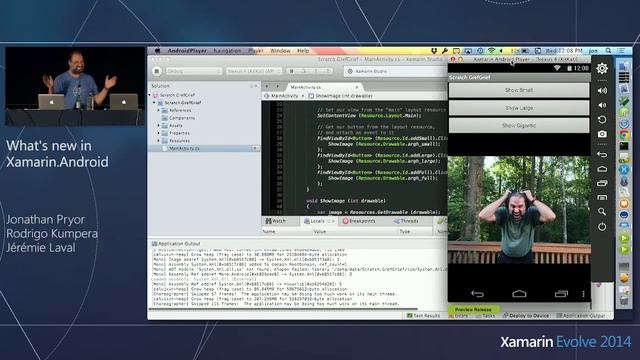Collapse the Scratch.GrefGrief solution root node
This screenshot has width=640, height=360.
150,95
